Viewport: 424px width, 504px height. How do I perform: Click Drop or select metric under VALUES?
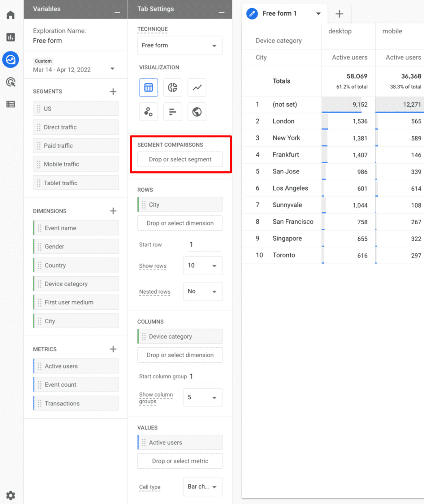pos(180,461)
